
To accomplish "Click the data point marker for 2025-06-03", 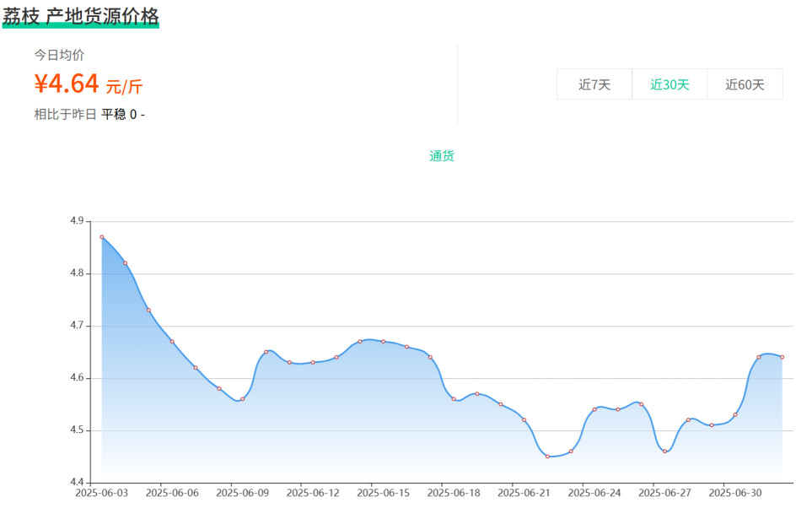I will [x=102, y=237].
